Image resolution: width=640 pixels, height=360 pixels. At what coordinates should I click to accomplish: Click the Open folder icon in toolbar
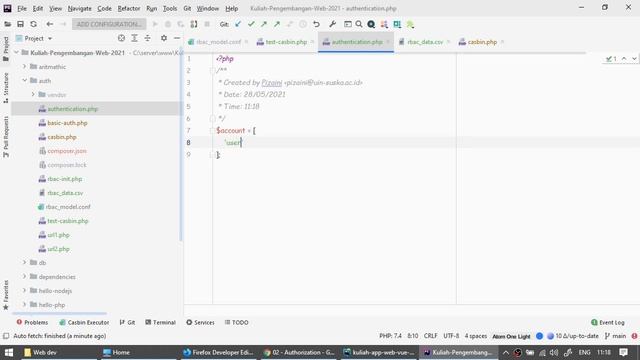coord(7,24)
